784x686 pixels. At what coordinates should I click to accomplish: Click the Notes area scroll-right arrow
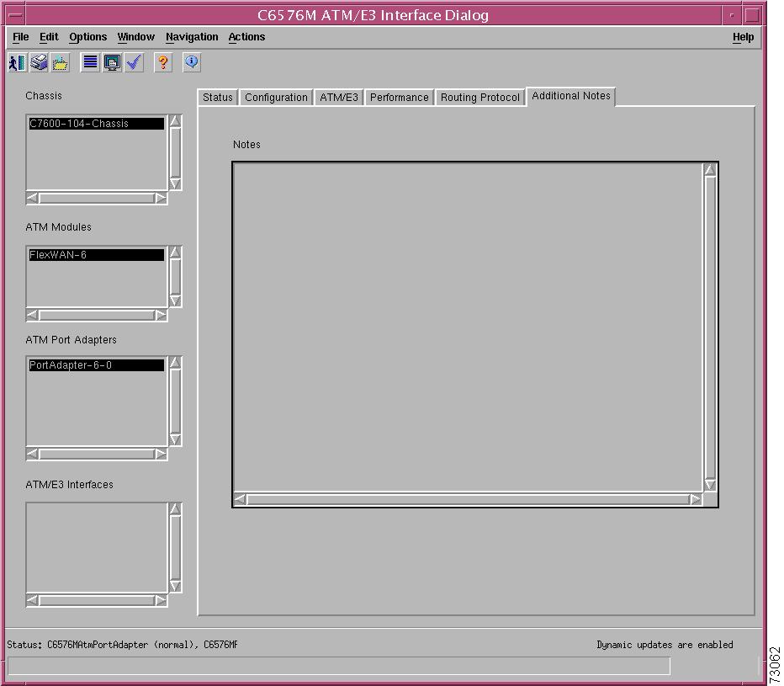click(696, 499)
